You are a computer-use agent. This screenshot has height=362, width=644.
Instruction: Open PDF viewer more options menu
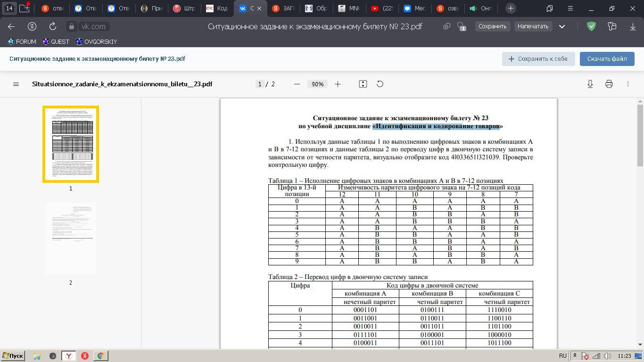[x=627, y=84]
